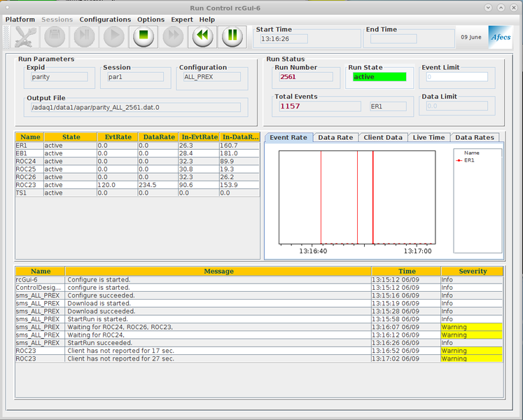Click the Expid field showing parity
The width and height of the screenshot is (523, 420).
coord(59,77)
